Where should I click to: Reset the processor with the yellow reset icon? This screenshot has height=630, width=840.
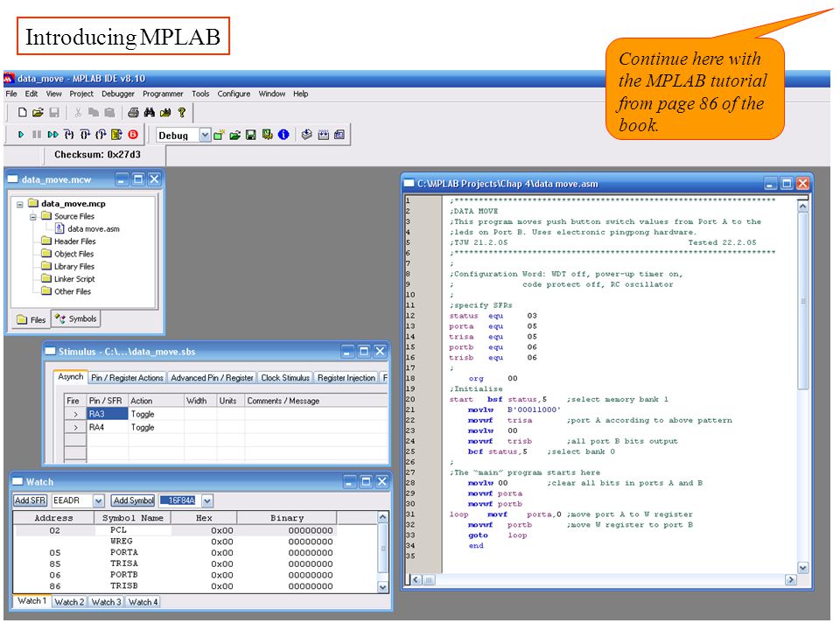(116, 135)
